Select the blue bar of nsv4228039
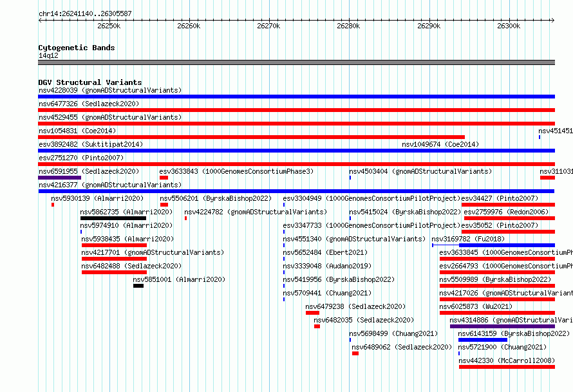This screenshot has height=392, width=573. (x=296, y=97)
